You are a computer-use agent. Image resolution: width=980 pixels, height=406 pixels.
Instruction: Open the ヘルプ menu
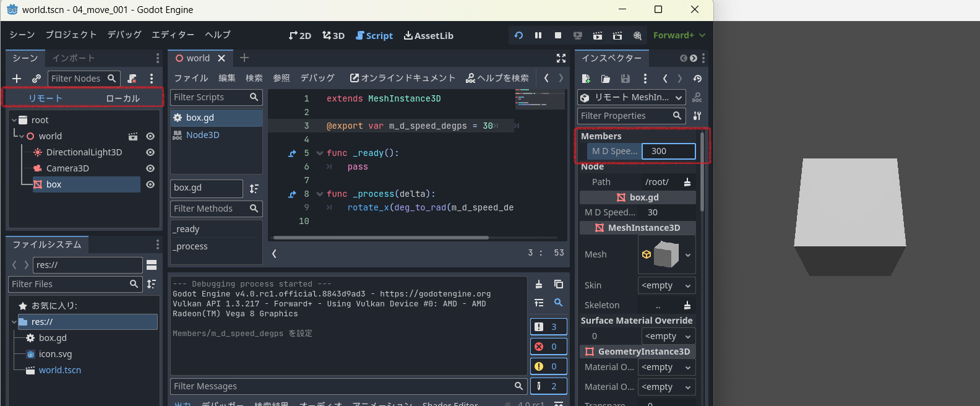pos(218,35)
